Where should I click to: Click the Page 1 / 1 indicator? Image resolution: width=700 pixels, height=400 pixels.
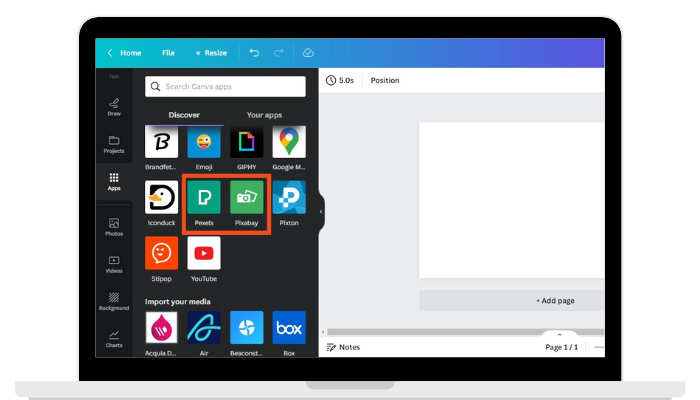pos(562,347)
